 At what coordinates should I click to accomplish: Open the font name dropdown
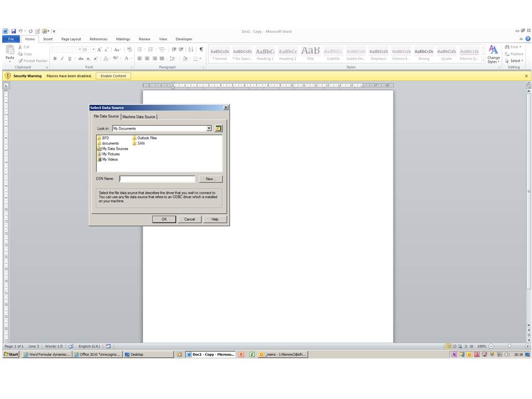[80, 49]
